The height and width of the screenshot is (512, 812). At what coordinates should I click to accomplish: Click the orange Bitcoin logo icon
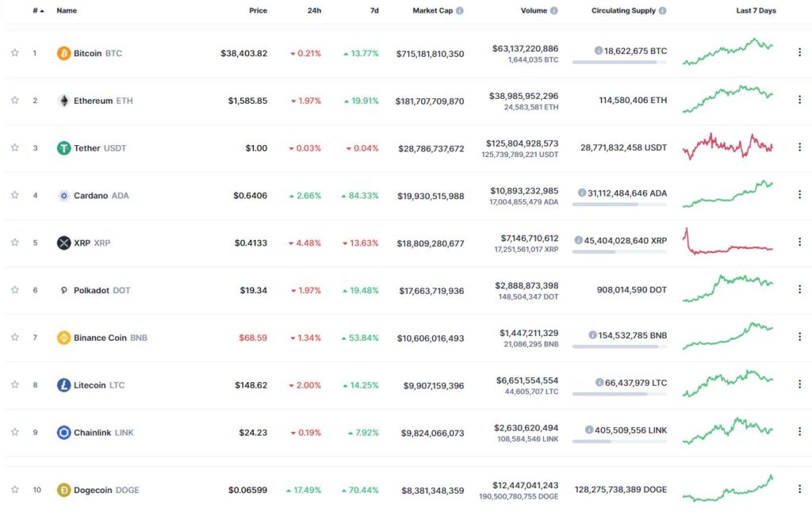pyautogui.click(x=63, y=53)
